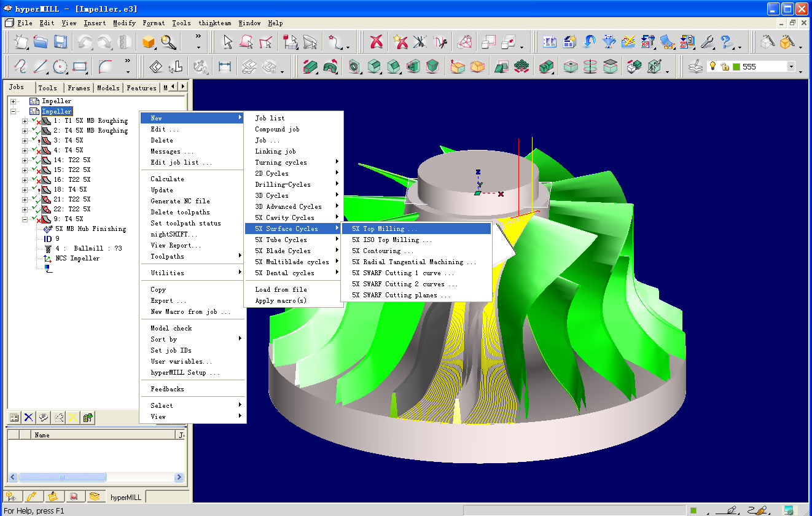Select Generate NC file in context menu
Viewport: 812px width, 516px height.
tap(193, 201)
